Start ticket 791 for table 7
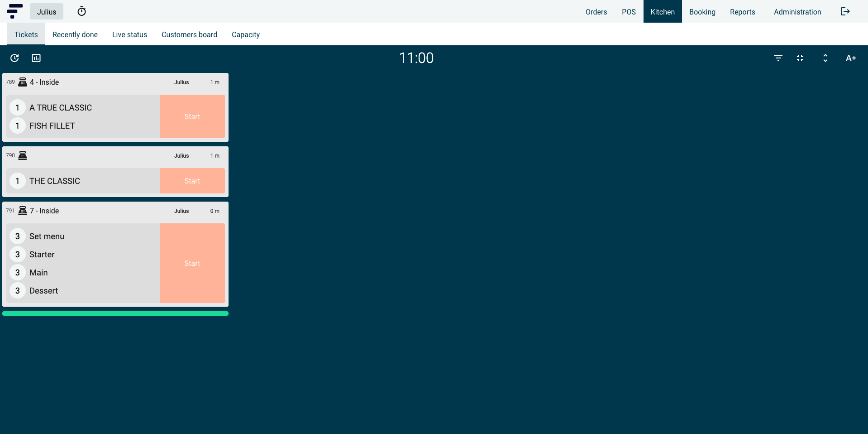The height and width of the screenshot is (434, 868). [192, 263]
